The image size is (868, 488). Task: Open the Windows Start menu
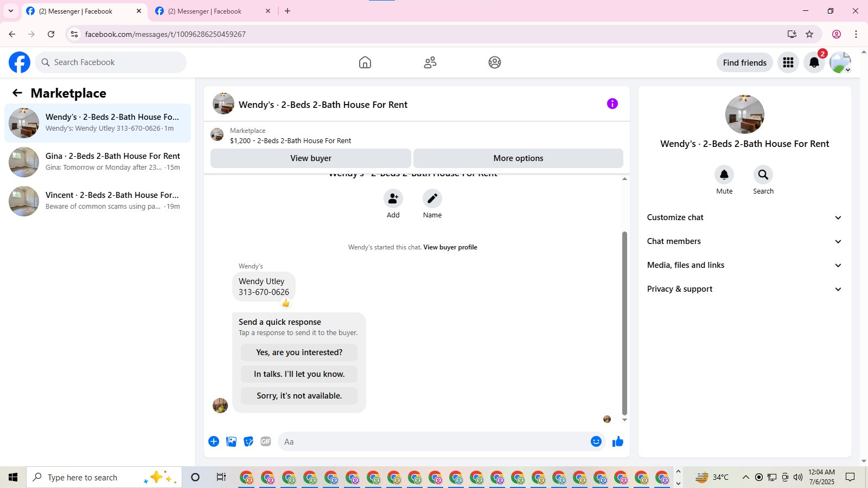(13, 477)
